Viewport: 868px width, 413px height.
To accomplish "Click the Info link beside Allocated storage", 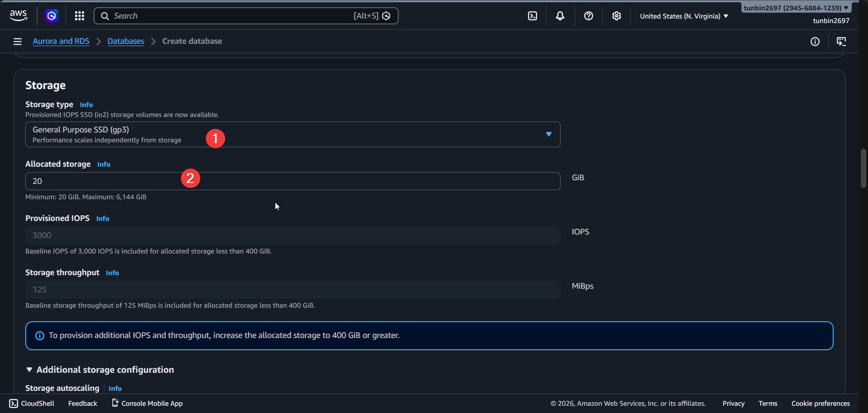I will tap(103, 164).
